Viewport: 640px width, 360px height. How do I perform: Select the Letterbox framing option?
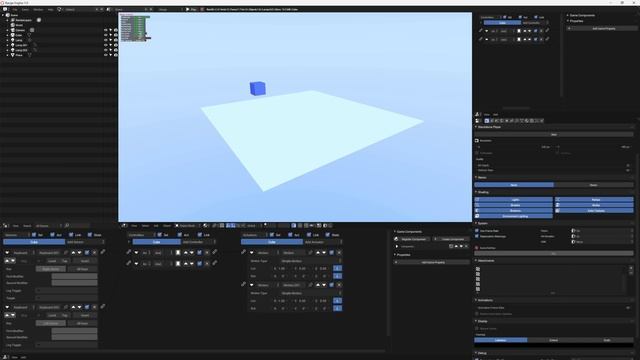pos(501,340)
